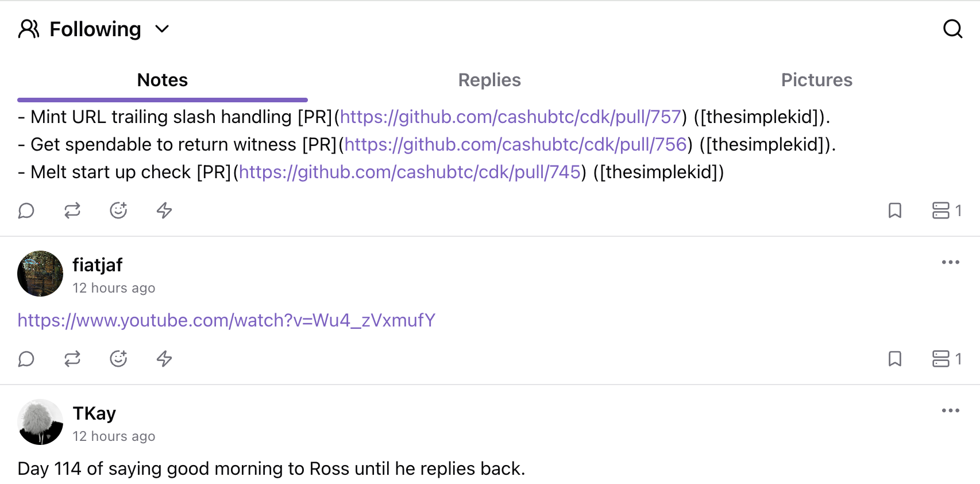Switch to the Replies tab
The image size is (980, 484).
(x=489, y=80)
